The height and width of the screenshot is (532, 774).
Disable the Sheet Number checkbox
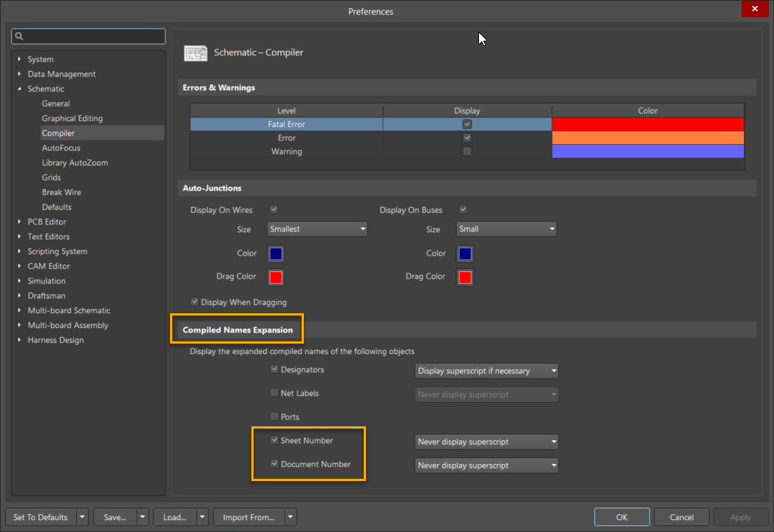click(274, 440)
